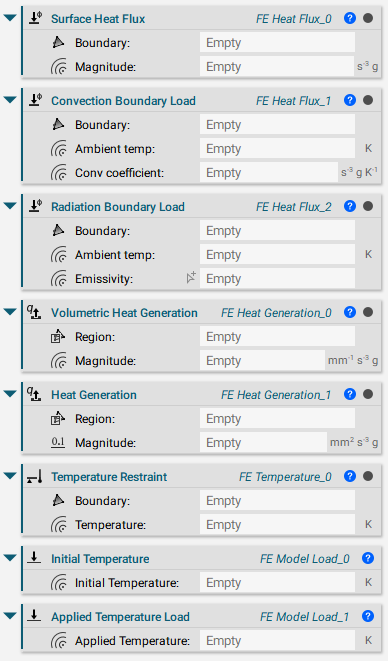Collapse the Surface Heat Flux section

click(x=10, y=18)
